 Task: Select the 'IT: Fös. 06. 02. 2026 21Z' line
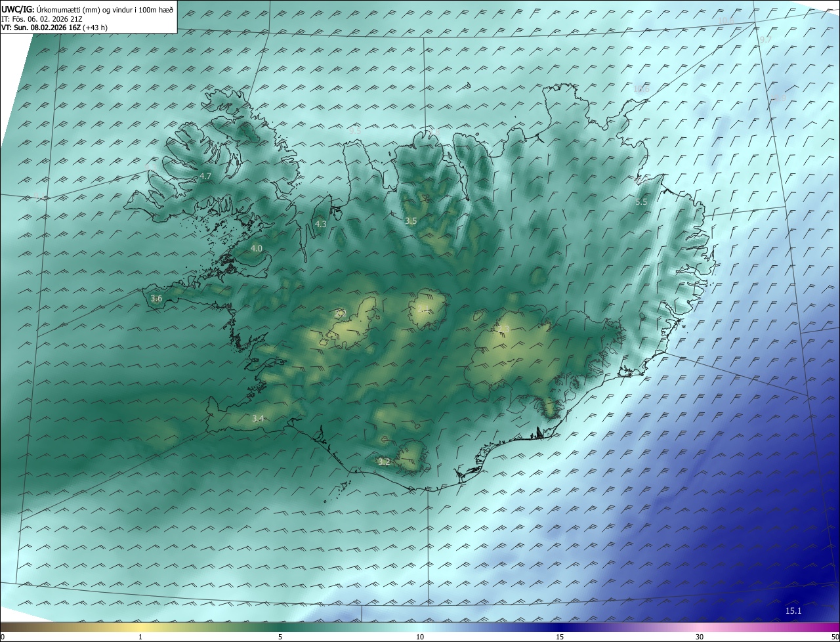[41, 19]
